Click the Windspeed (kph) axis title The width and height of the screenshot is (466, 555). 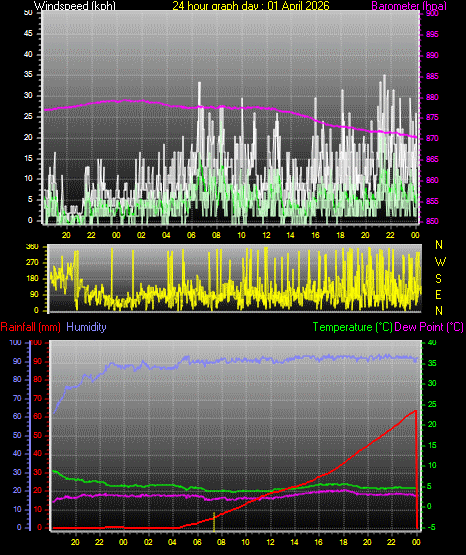click(75, 5)
